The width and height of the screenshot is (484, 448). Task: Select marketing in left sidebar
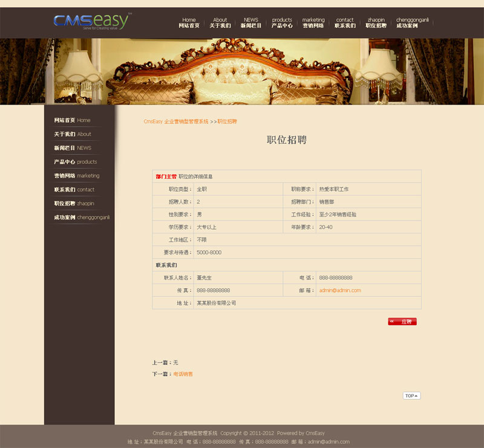[76, 176]
